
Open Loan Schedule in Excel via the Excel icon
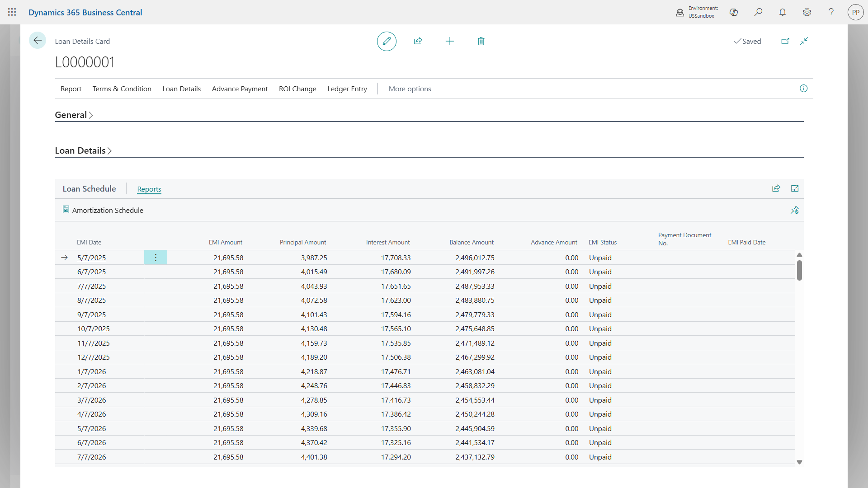click(795, 188)
